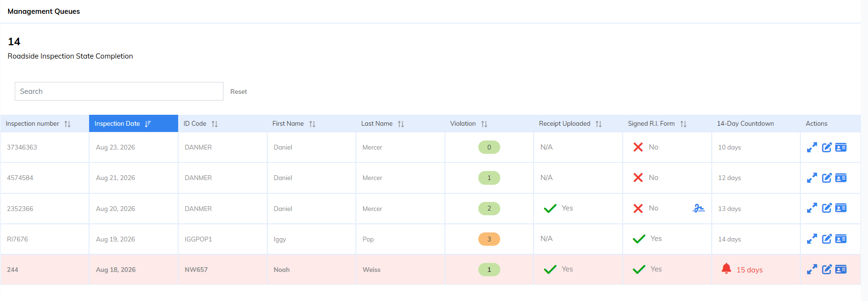Click Roadside Inspection State Completion label
This screenshot has height=301, width=868.
tap(71, 56)
